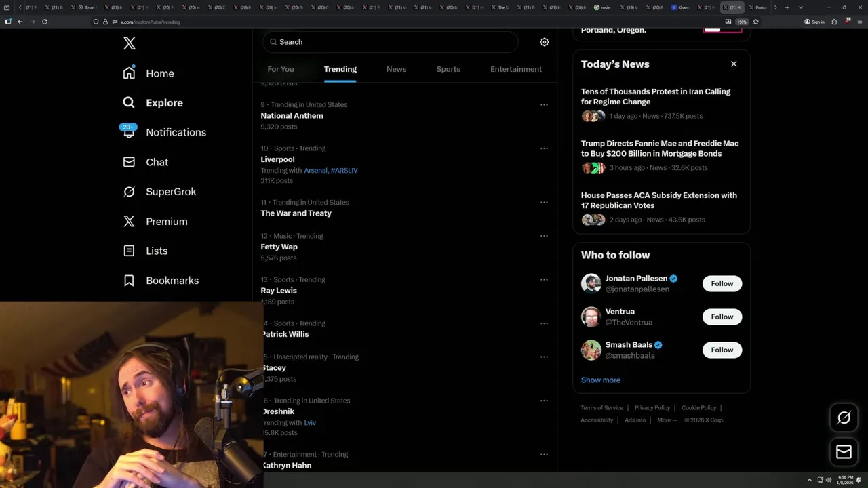The height and width of the screenshot is (488, 868).
Task: Open the Fetty Wap trending topic
Action: (279, 247)
